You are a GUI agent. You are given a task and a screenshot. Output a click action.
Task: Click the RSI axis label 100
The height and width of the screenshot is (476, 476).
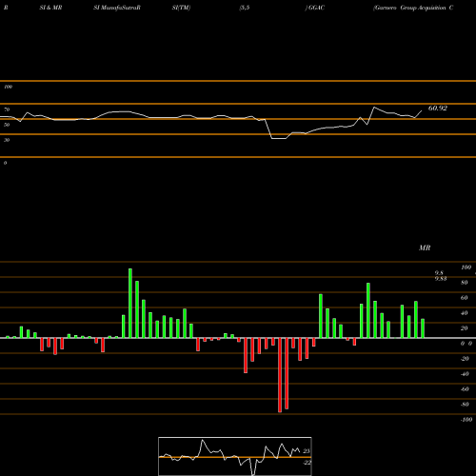point(8,87)
